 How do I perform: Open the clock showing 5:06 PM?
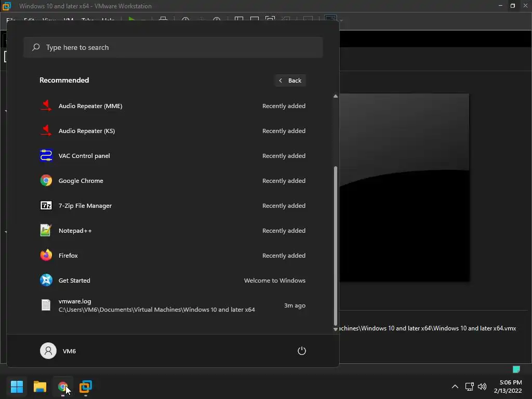pyautogui.click(x=508, y=387)
